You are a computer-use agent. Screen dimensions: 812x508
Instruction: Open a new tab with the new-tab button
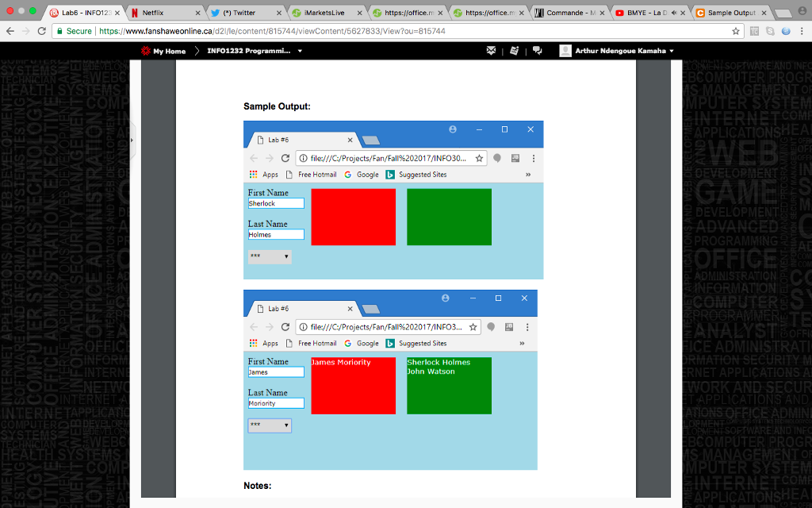pos(783,13)
